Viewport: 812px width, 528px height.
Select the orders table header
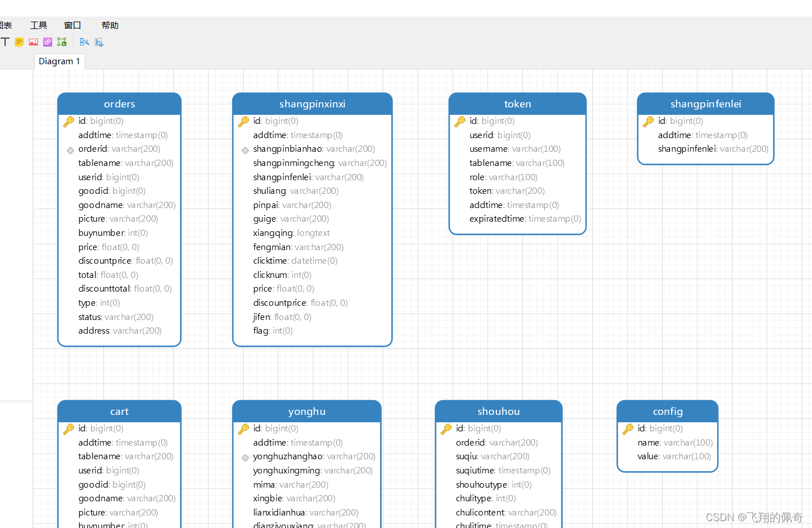[119, 104]
